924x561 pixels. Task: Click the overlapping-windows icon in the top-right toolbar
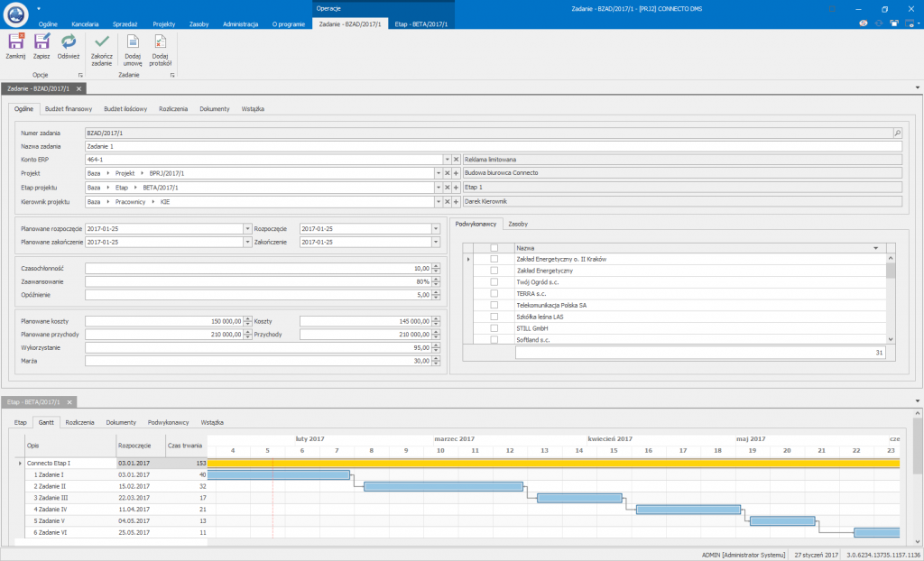pyautogui.click(x=894, y=23)
